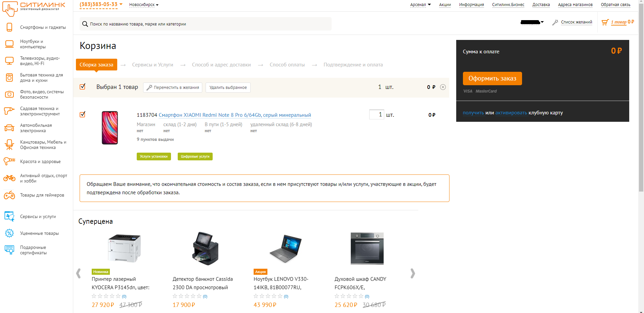Open Обратная связь link
The height and width of the screenshot is (313, 644).
pyautogui.click(x=615, y=5)
